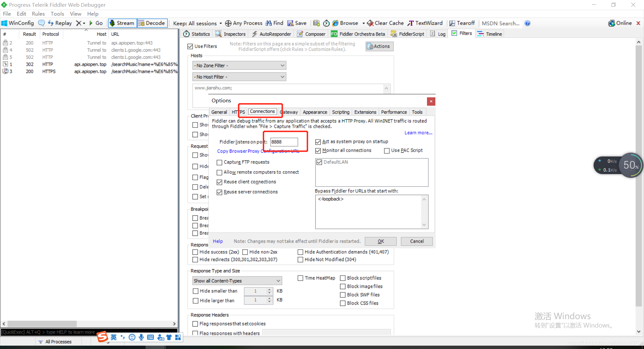Toggle Act as system proxy on startup
Image resolution: width=644 pixels, height=349 pixels.
[318, 142]
